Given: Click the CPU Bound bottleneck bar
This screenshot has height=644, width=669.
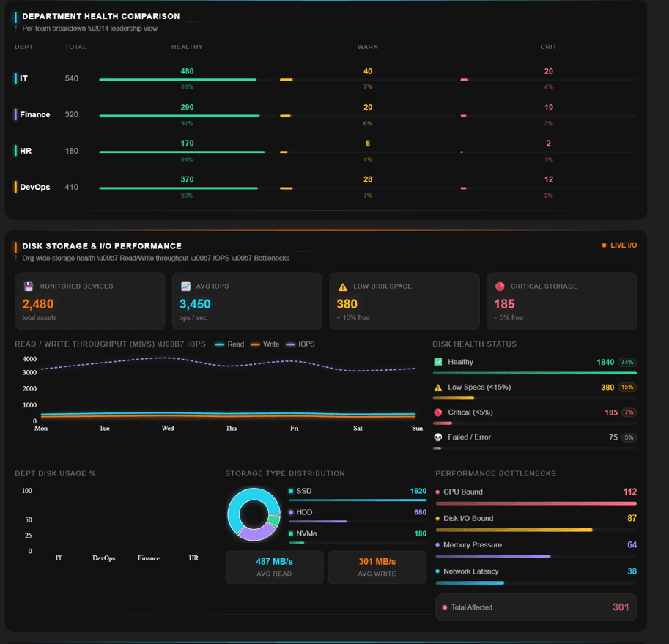Looking at the screenshot, I should [x=536, y=503].
